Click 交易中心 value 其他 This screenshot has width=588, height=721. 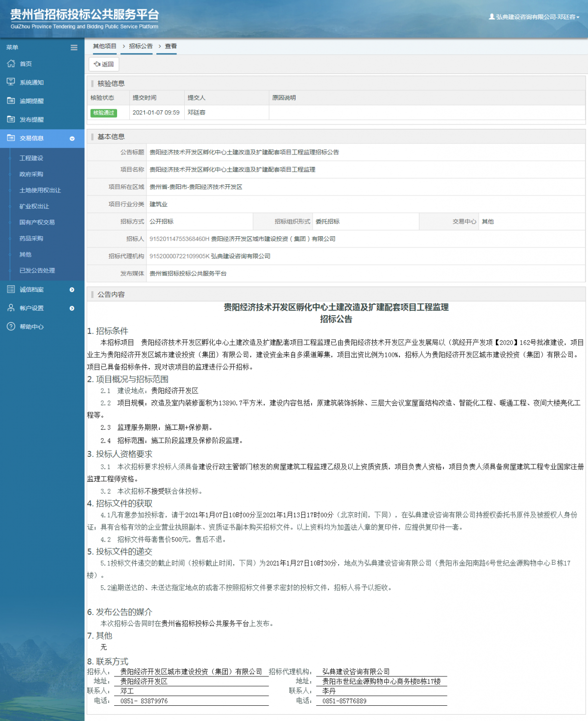pyautogui.click(x=488, y=222)
